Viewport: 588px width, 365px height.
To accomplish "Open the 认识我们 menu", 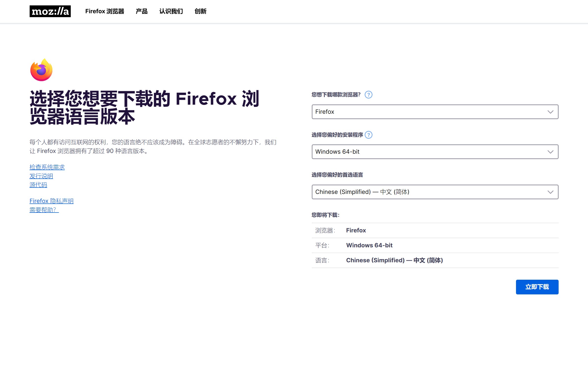I will (x=171, y=11).
